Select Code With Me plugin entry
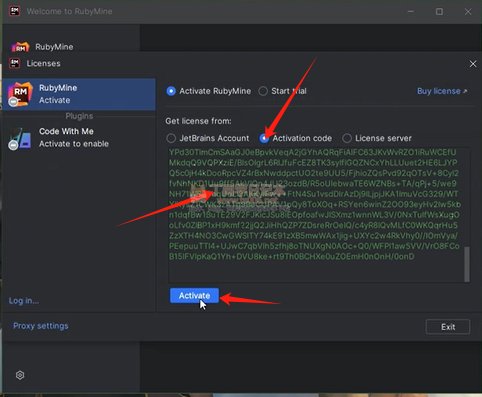 [x=79, y=138]
